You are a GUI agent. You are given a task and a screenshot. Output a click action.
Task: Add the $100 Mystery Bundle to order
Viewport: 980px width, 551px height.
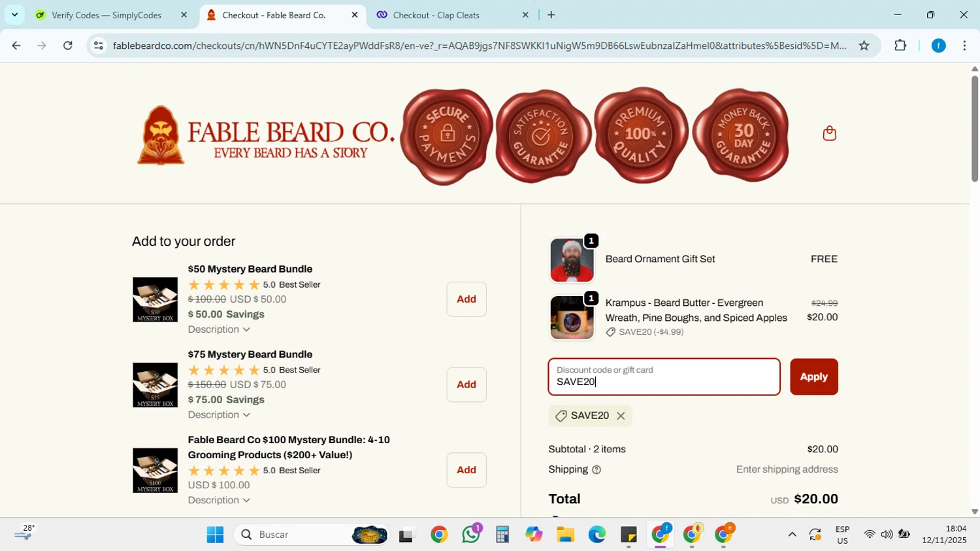point(466,470)
